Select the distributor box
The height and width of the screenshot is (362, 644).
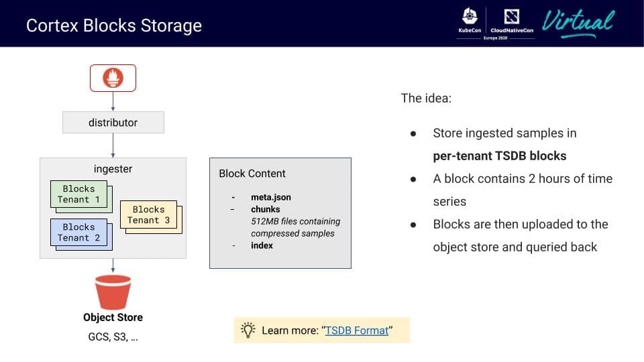click(x=113, y=122)
